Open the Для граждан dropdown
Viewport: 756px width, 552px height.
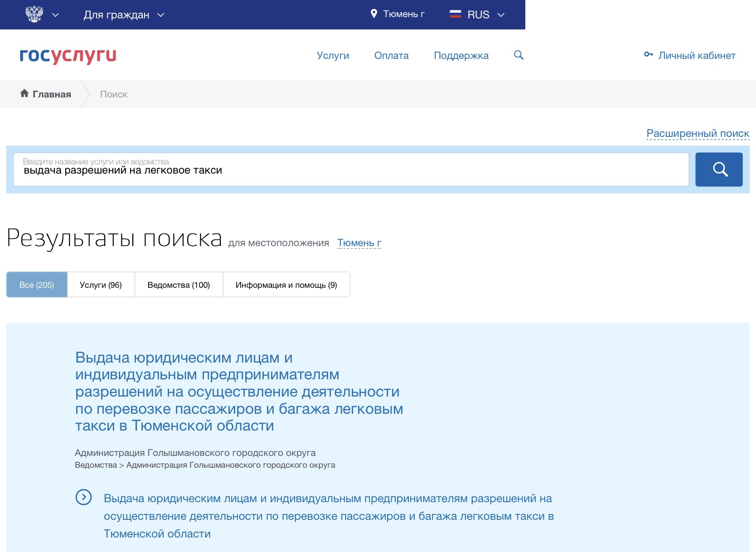tap(123, 15)
